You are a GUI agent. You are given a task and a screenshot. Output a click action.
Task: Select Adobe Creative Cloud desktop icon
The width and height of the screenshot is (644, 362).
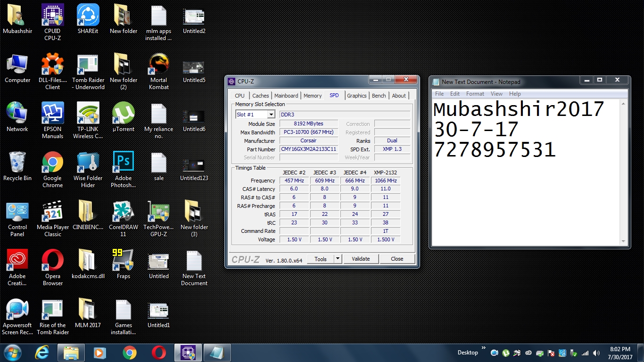[17, 267]
